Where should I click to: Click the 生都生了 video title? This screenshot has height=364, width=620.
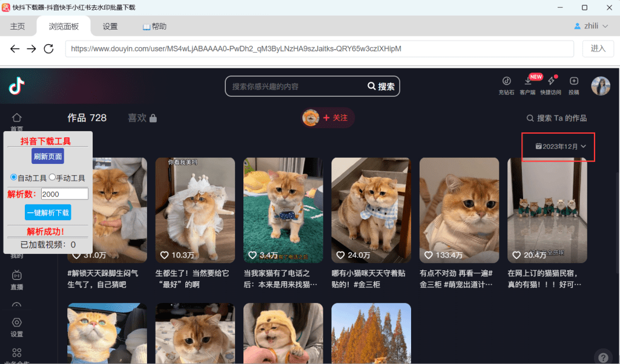pos(192,279)
